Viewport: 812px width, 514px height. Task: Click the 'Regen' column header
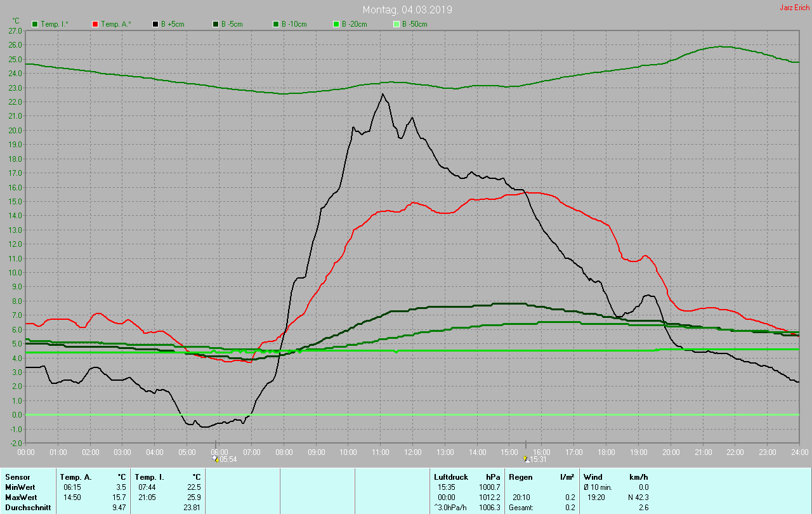[x=520, y=477]
